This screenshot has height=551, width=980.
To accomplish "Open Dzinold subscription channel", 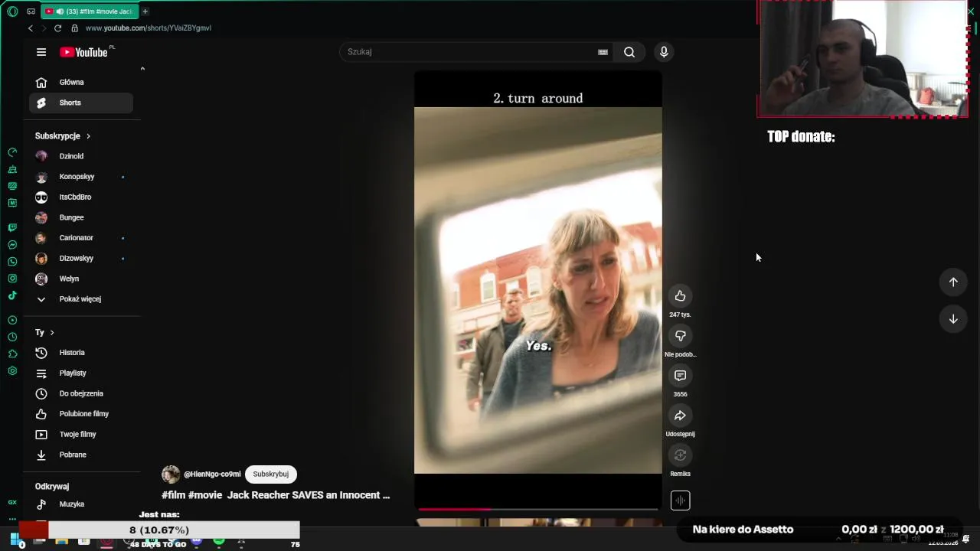I will point(81,156).
